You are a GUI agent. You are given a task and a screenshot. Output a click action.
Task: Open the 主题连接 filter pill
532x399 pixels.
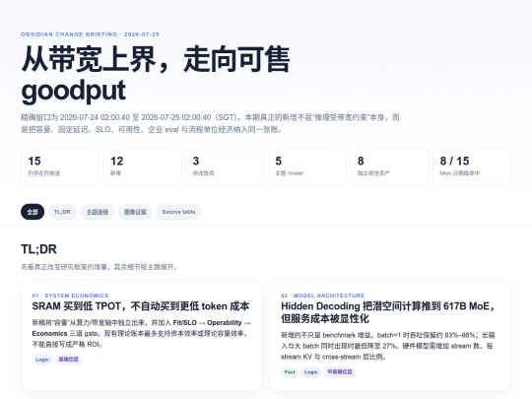coord(98,212)
